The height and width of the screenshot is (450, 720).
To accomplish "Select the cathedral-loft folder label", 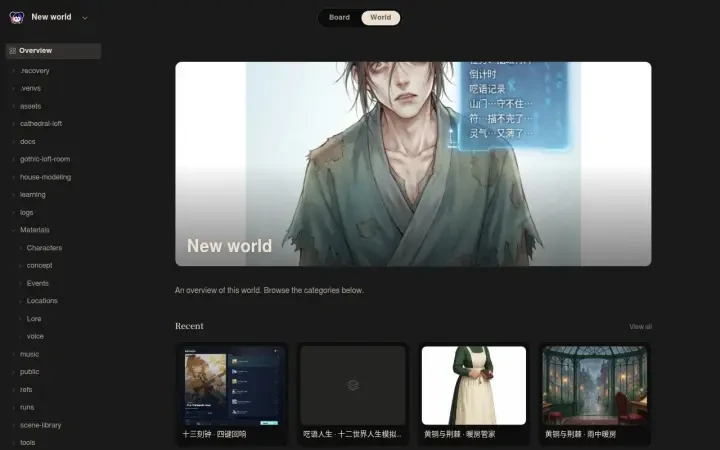I will pyautogui.click(x=41, y=124).
